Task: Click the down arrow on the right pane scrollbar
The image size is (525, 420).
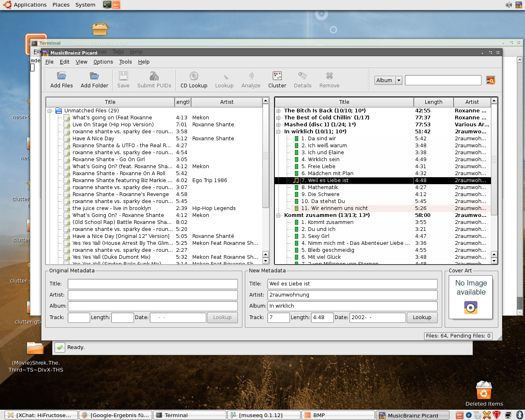Action: [x=494, y=261]
